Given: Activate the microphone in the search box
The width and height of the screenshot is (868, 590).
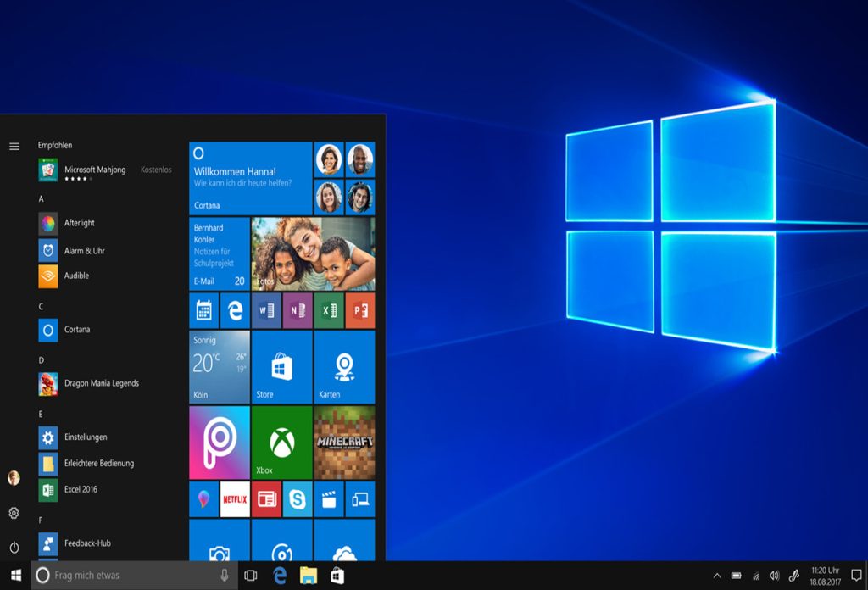Looking at the screenshot, I should pos(224,576).
